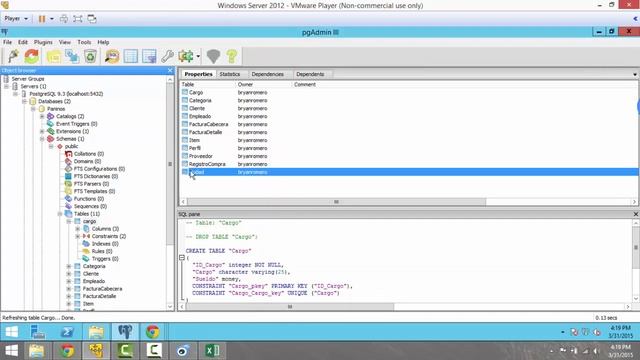Image resolution: width=640 pixels, height=360 pixels.
Task: Refresh the selected object with the toolbar refresh icon
Action: (31, 56)
